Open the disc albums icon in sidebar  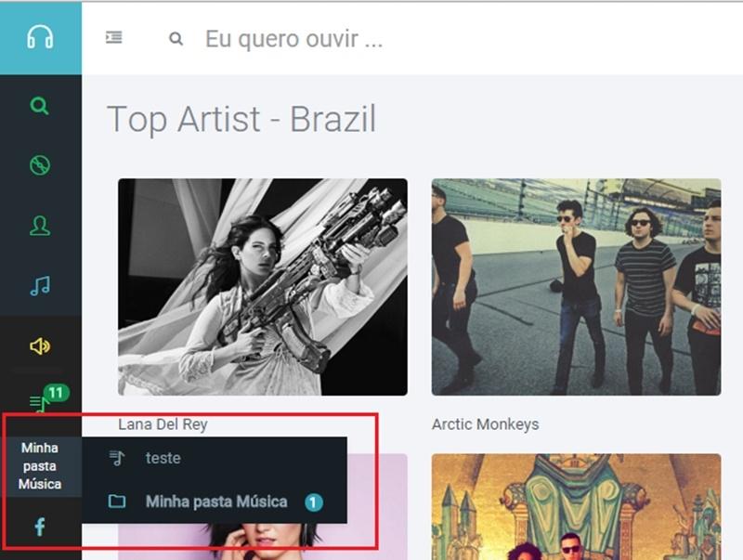point(40,165)
